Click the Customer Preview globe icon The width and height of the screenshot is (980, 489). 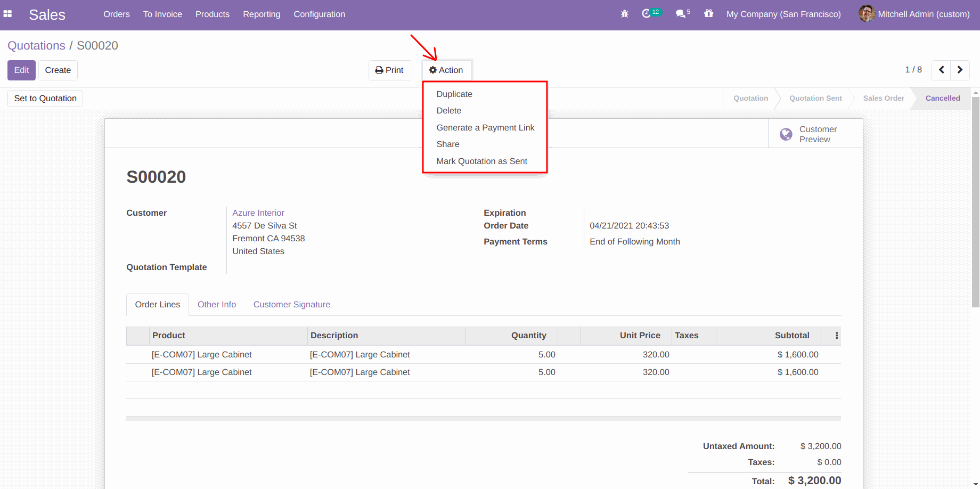pos(786,134)
